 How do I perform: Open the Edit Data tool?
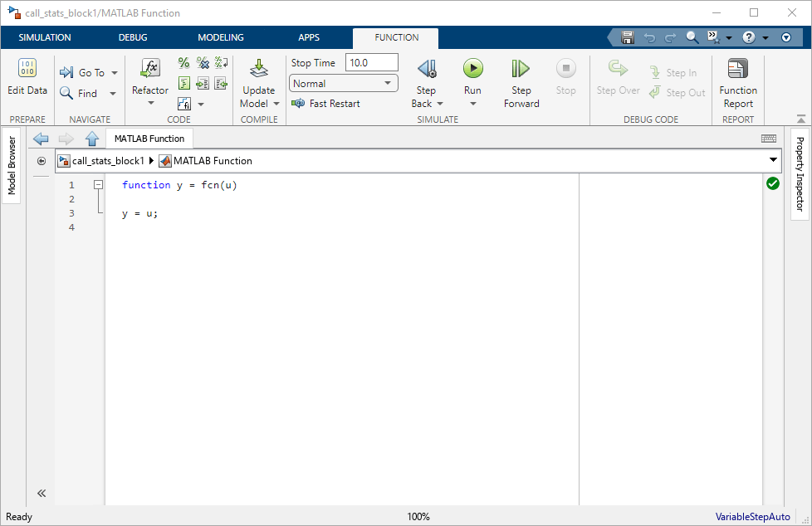coord(27,80)
